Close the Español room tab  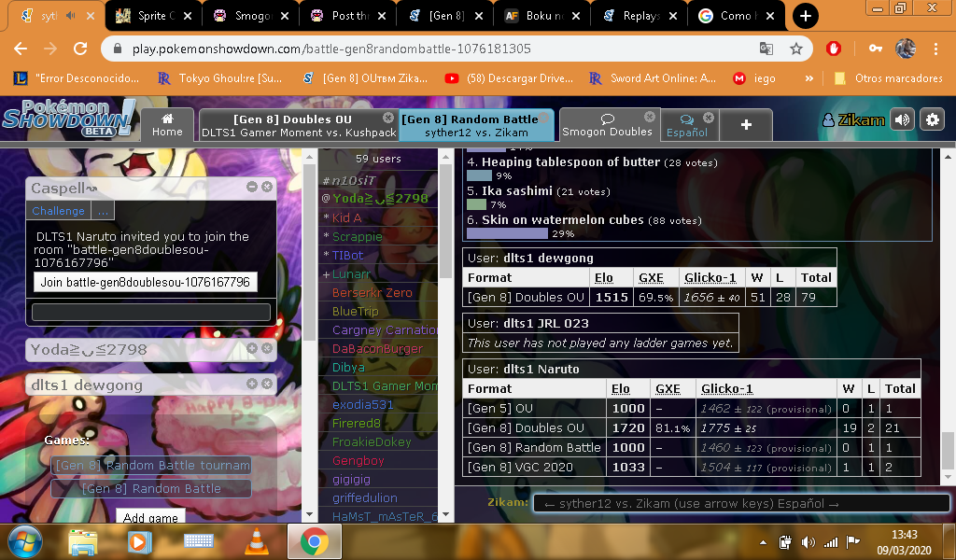709,117
